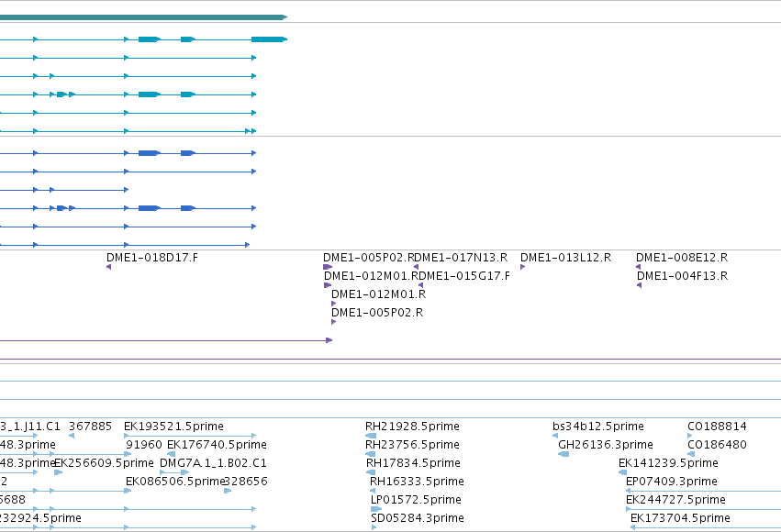
Task: Select the EK141239.5prime label
Action: click(x=668, y=463)
